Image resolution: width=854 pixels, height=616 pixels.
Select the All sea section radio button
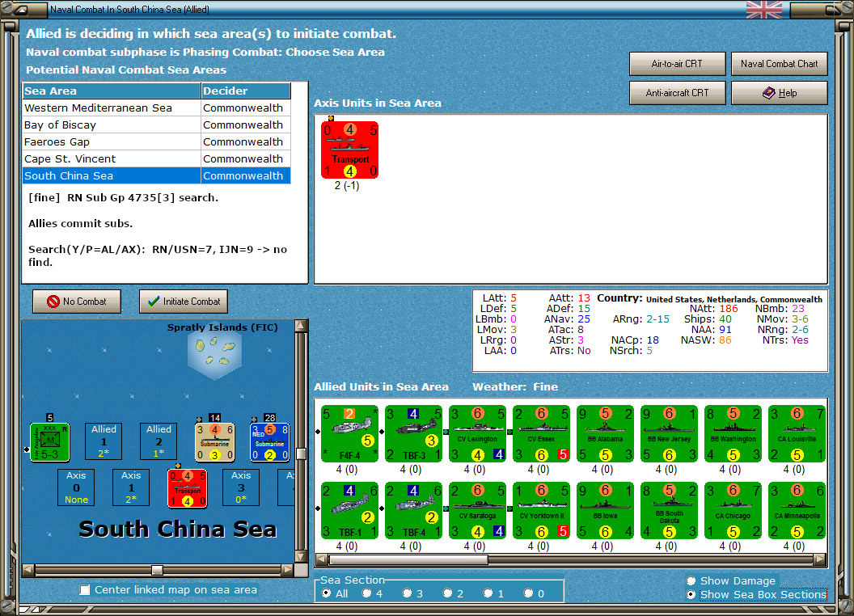326,593
